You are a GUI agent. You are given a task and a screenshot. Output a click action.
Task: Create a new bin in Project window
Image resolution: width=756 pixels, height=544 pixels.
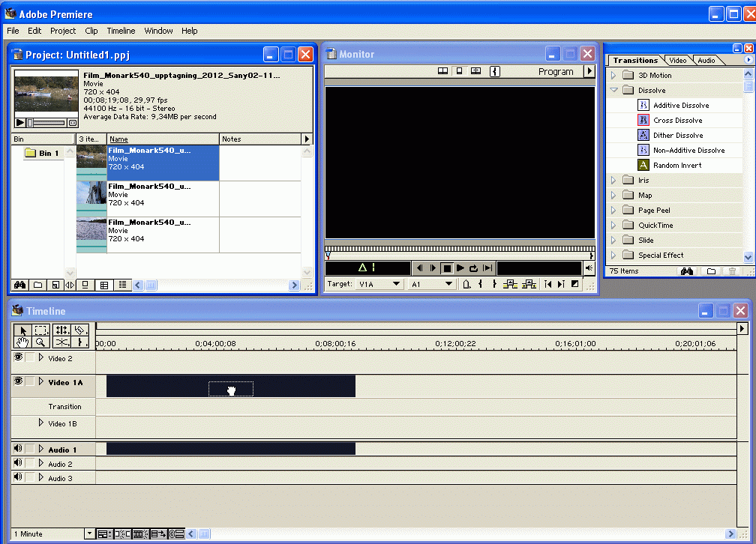(x=38, y=285)
